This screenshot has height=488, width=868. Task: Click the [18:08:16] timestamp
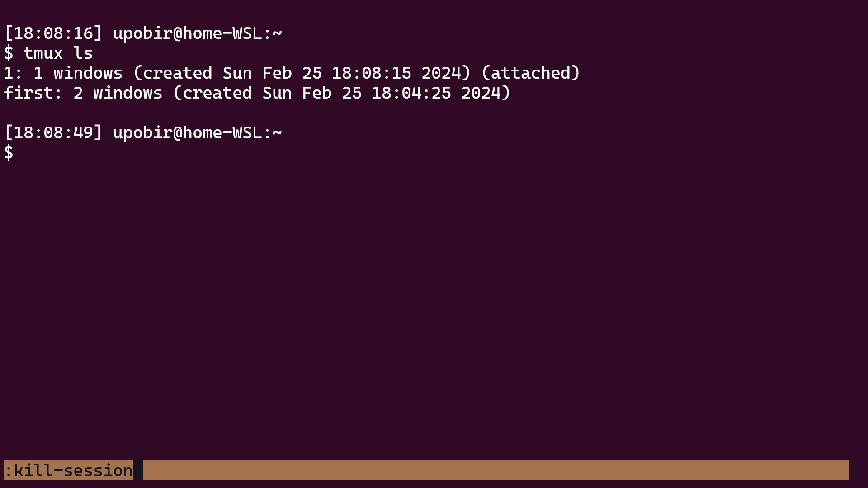coord(53,33)
